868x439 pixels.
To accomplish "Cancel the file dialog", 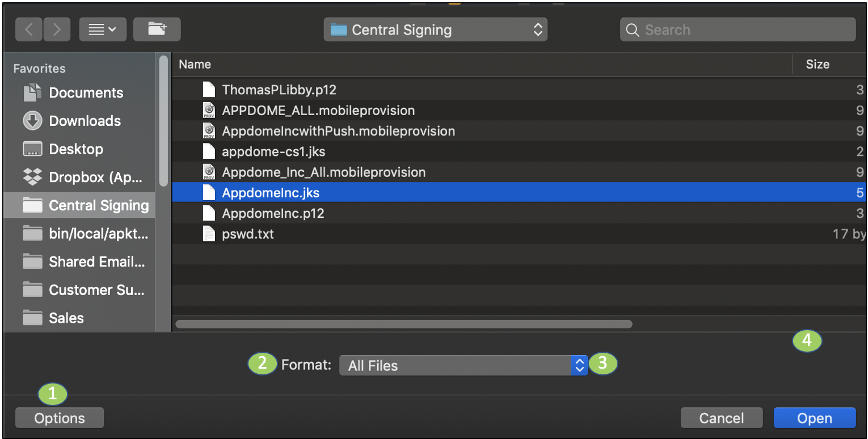I will click(x=721, y=418).
